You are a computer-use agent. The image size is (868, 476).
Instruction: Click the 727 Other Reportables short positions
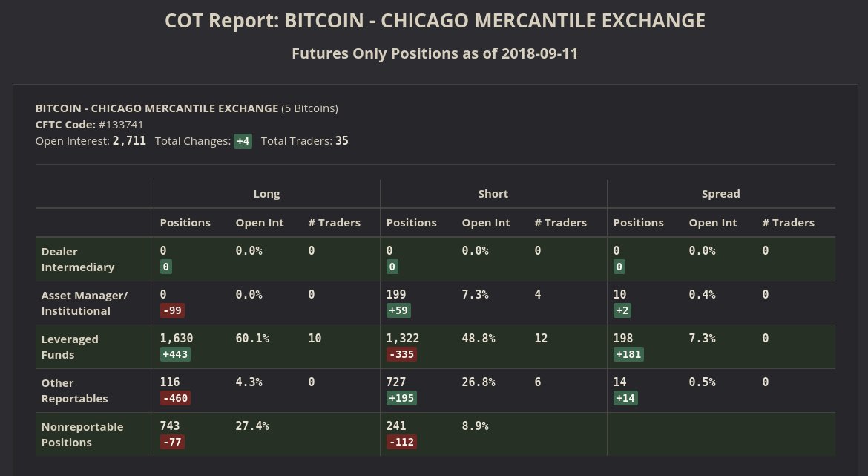click(396, 382)
